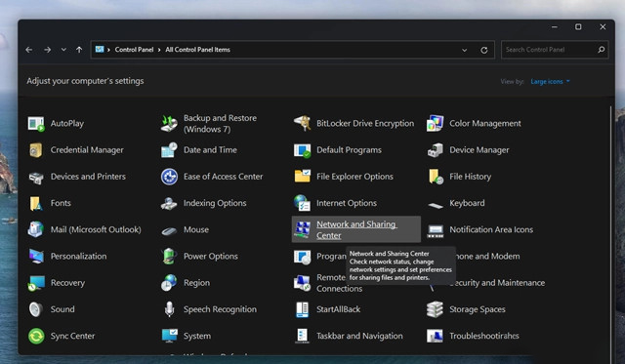
Task: Open the Date and Time icon
Action: (169, 150)
